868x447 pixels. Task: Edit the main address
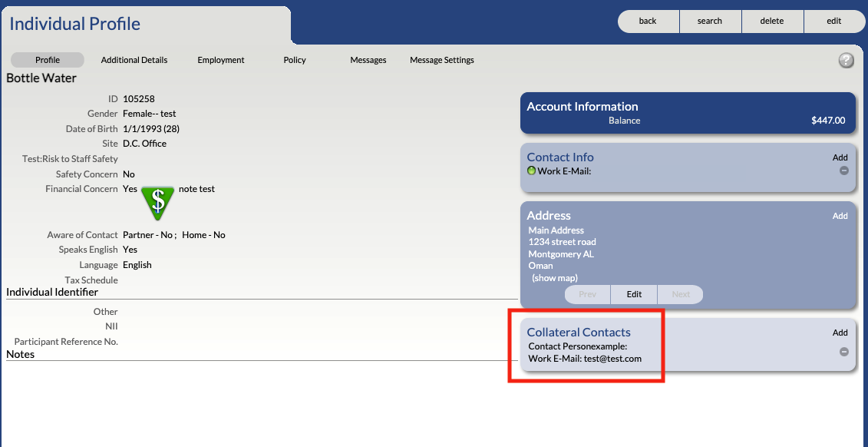click(x=634, y=294)
